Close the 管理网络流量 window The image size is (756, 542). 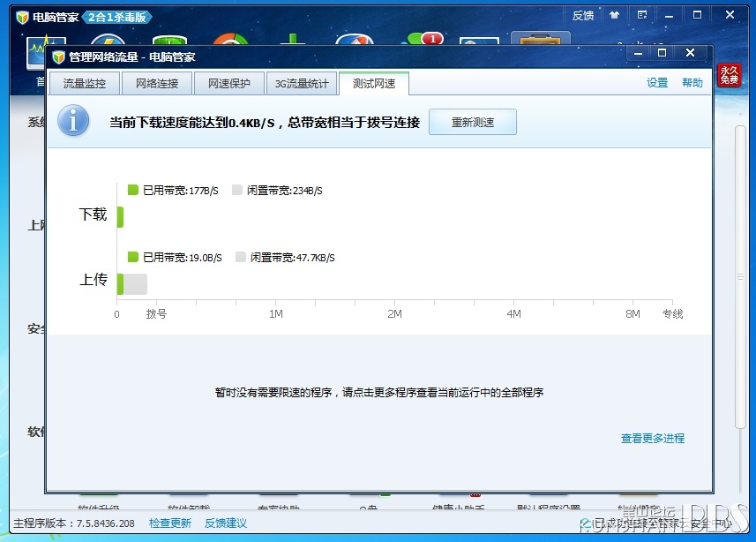691,53
